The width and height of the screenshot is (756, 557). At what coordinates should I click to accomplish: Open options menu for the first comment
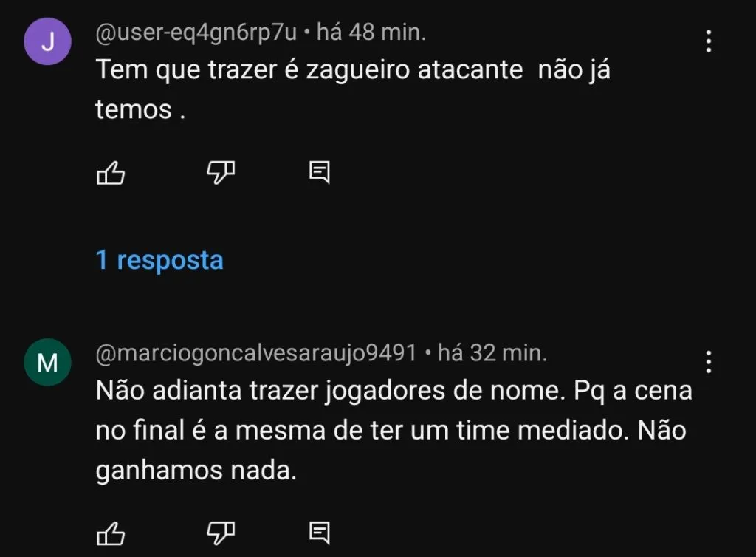coord(708,42)
